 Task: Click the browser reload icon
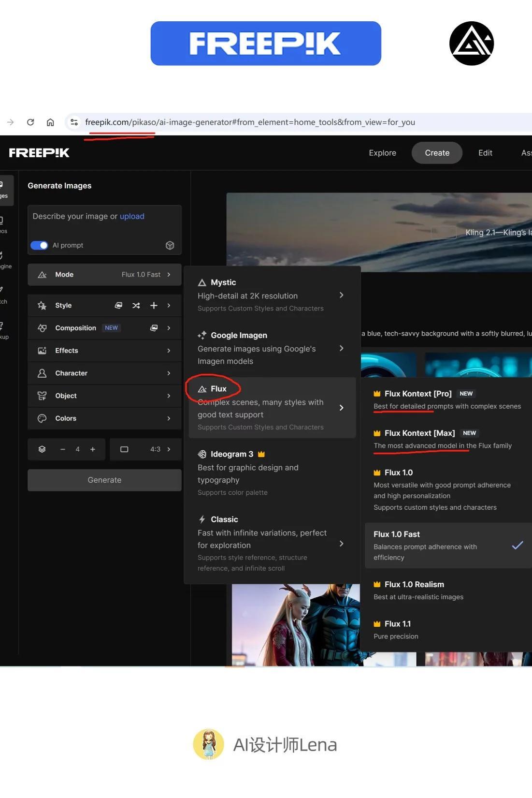tap(30, 122)
